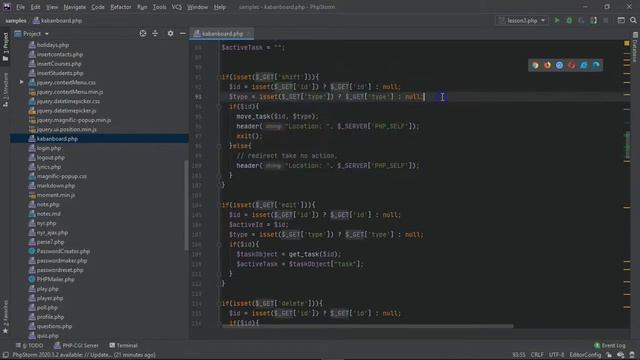Image resolution: width=640 pixels, height=360 pixels.
Task: Run the lesson3.php configuration with green play
Action: (x=557, y=20)
